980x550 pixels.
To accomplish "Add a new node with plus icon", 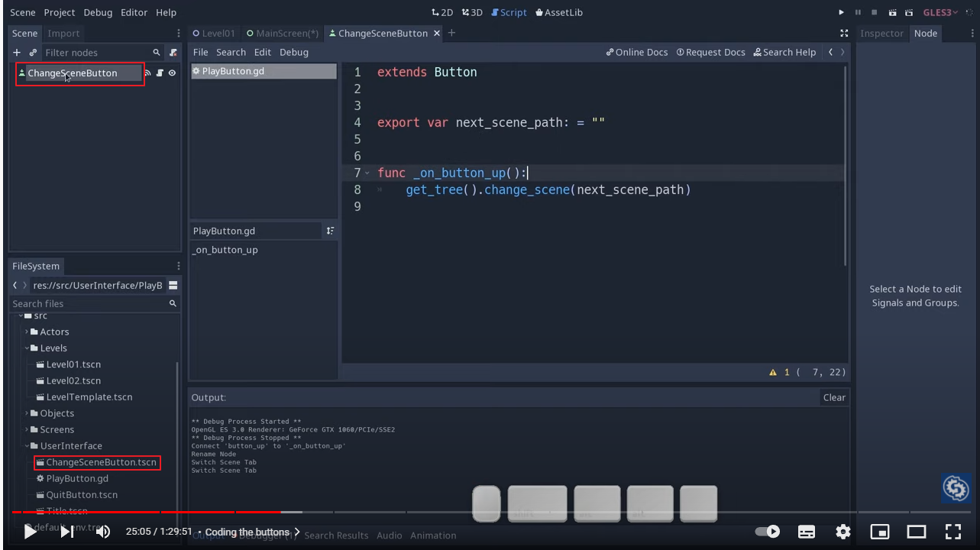I will click(17, 53).
